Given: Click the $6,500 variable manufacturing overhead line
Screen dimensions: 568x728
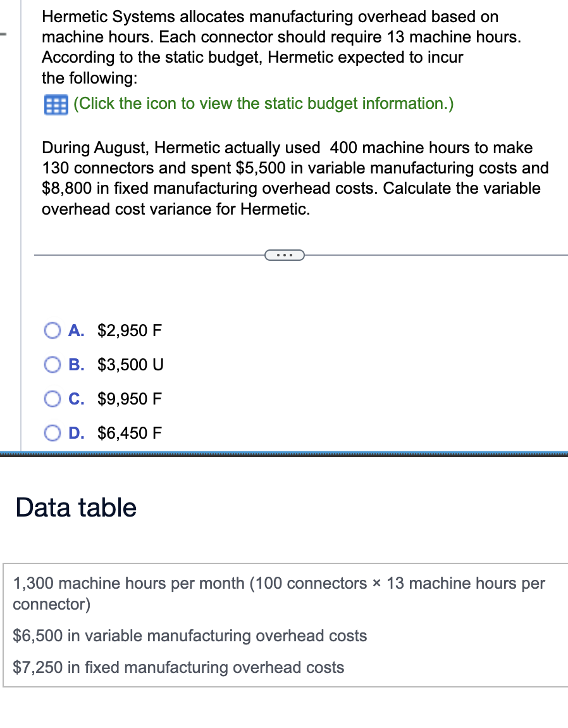Looking at the screenshot, I should tap(190, 636).
